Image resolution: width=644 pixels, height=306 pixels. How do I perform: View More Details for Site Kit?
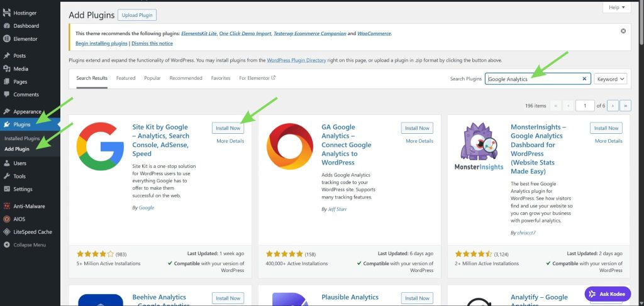coord(230,141)
